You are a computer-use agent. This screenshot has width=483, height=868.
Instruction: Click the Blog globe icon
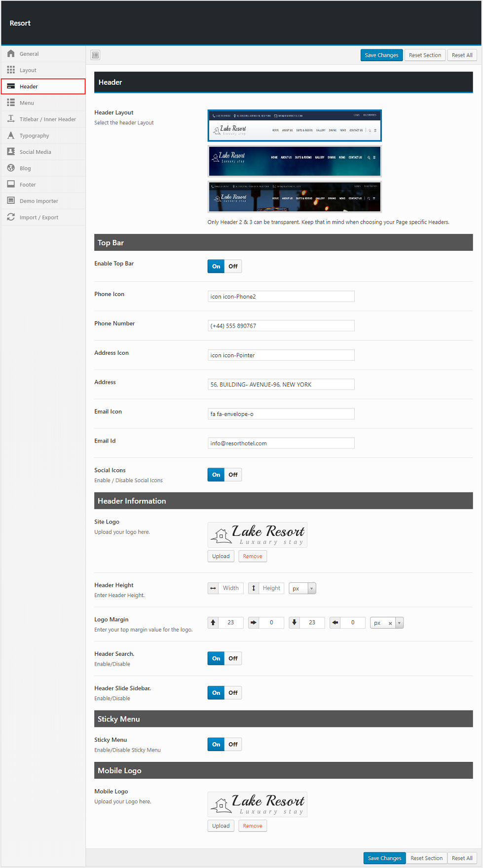11,168
